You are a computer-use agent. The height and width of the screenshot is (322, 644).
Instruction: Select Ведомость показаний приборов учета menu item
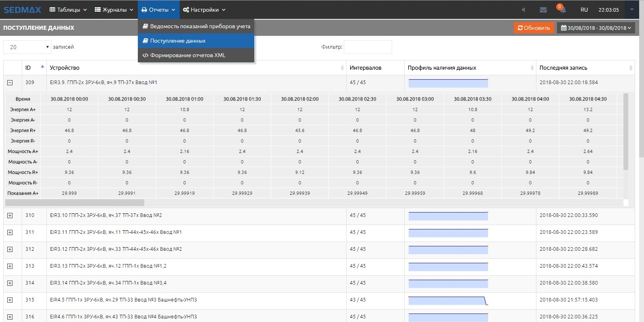tap(196, 26)
